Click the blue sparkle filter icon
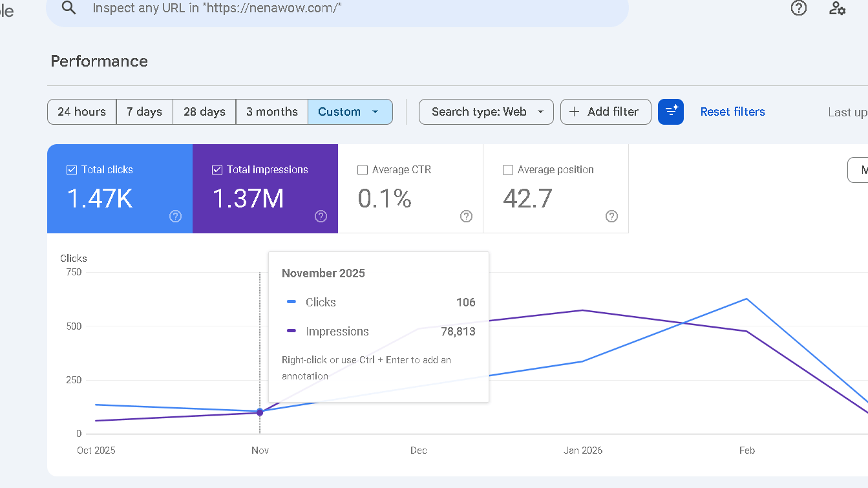Screen dimensions: 868x488 coord(671,111)
